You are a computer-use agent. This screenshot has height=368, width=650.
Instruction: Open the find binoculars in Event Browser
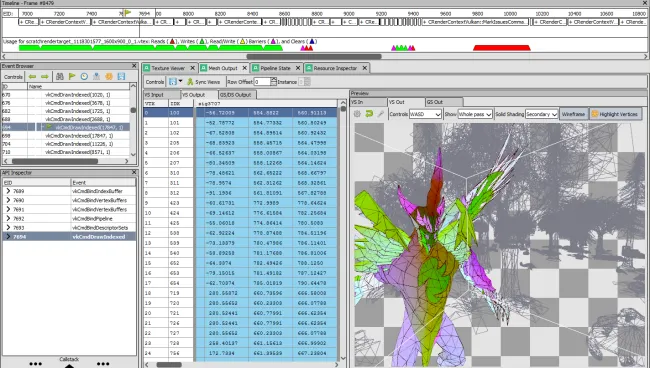point(60,77)
